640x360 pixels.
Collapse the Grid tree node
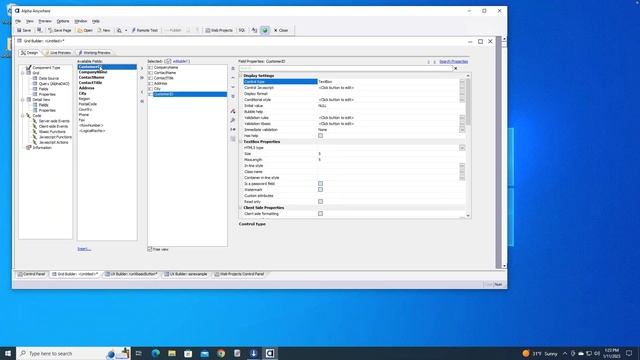(x=22, y=73)
